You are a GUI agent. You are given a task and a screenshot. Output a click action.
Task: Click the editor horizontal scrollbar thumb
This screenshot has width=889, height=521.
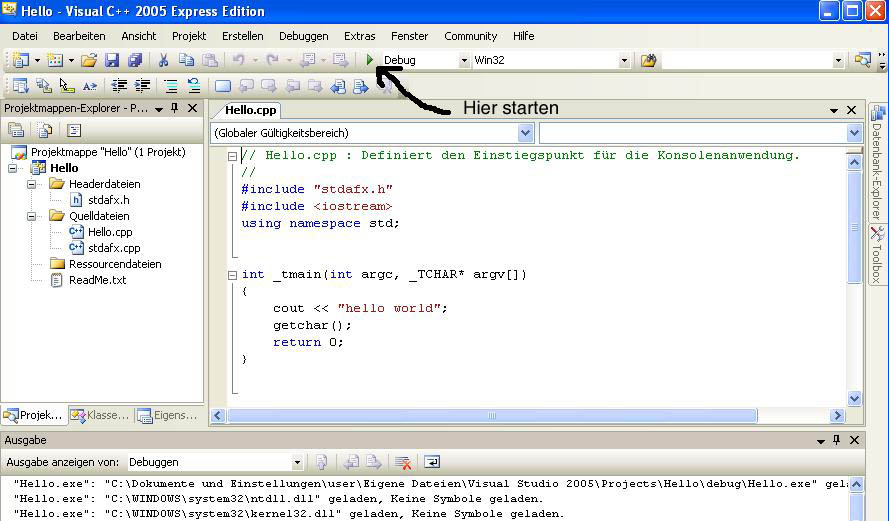[492, 416]
